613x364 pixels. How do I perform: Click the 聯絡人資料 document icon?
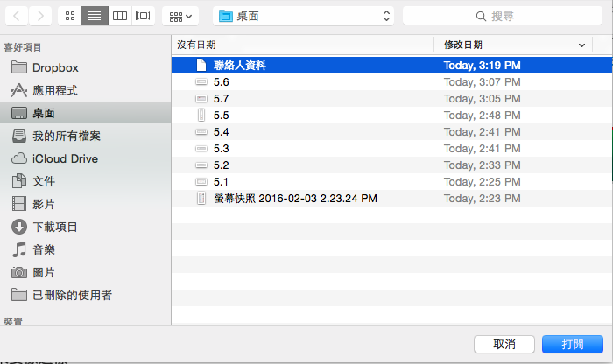201,66
